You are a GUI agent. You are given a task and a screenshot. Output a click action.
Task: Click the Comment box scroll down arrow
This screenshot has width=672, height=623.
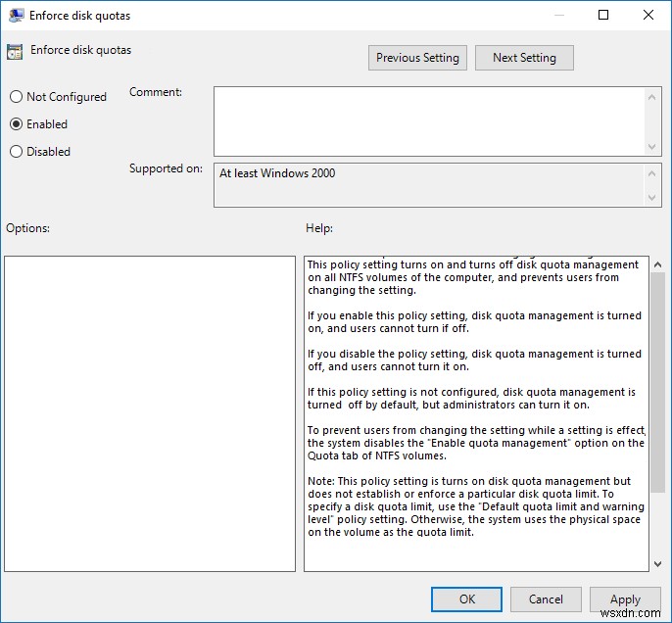coord(651,147)
